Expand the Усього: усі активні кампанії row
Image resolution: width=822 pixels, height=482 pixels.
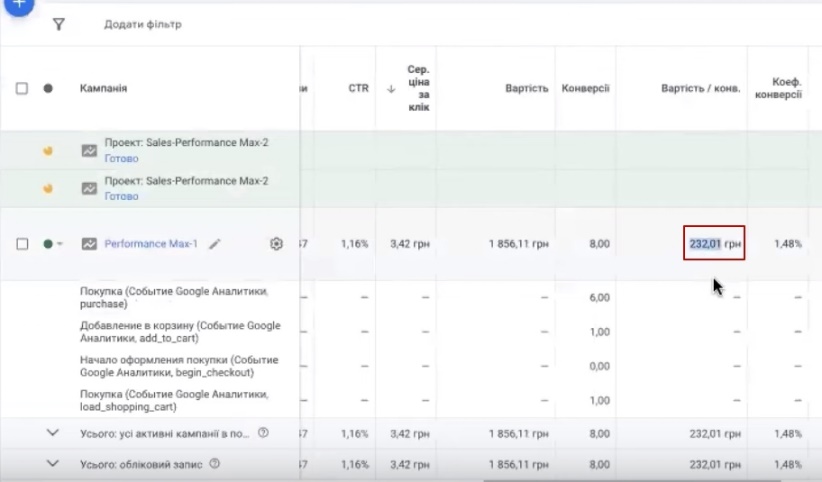[54, 434]
